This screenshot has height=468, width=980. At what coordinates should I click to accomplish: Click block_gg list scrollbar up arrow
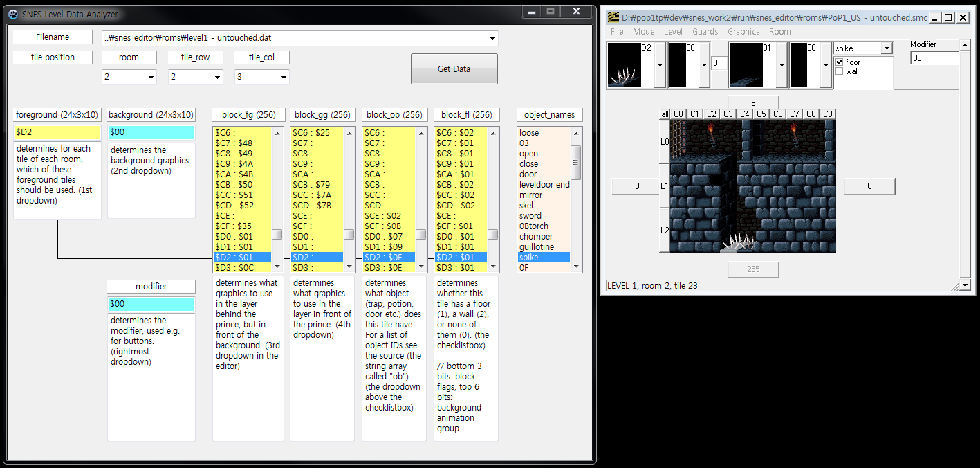click(349, 132)
